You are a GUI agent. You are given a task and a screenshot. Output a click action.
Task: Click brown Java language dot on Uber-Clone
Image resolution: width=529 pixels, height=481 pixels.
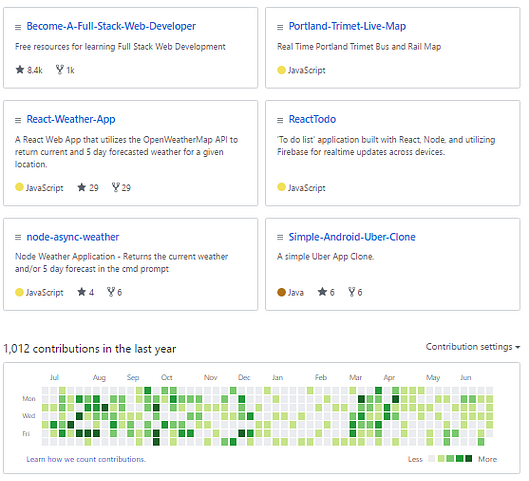click(281, 292)
